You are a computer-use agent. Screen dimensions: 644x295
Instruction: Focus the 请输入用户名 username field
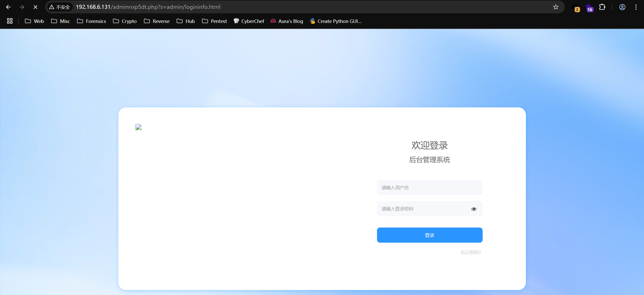[x=430, y=187]
